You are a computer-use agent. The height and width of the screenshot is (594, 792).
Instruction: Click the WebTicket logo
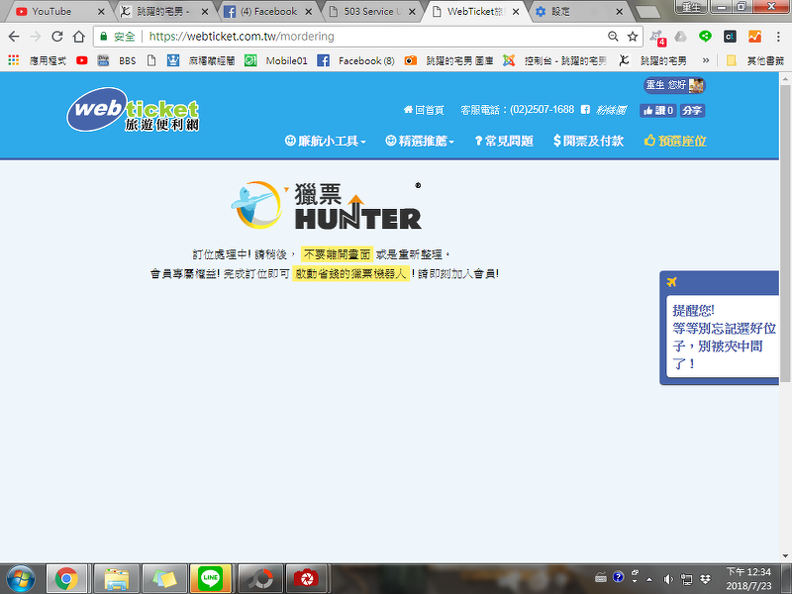(x=133, y=110)
